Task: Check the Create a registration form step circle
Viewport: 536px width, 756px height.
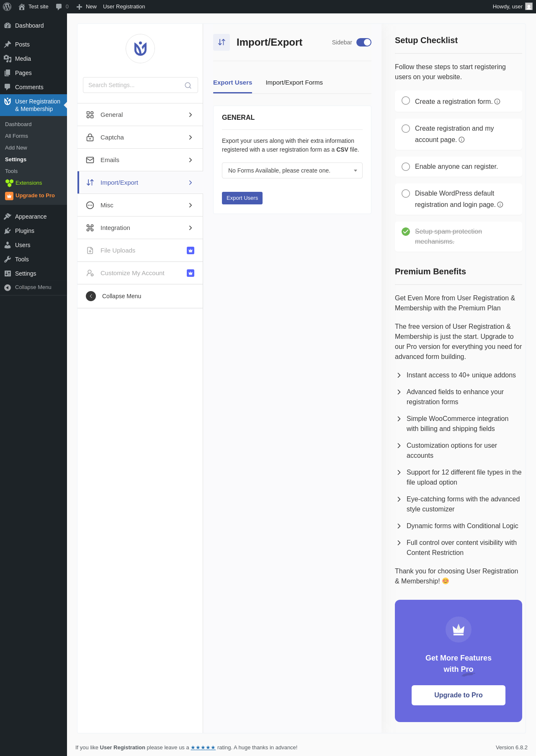Action: (x=406, y=101)
